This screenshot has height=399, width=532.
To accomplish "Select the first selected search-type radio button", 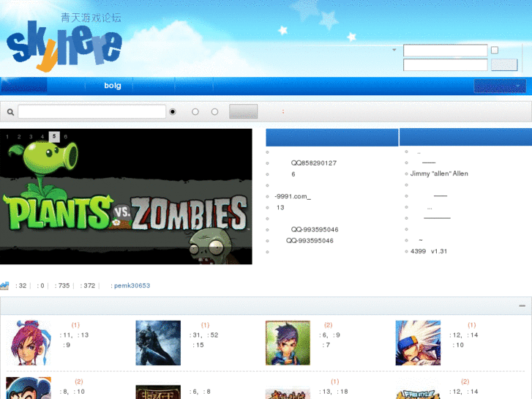I will pyautogui.click(x=173, y=112).
